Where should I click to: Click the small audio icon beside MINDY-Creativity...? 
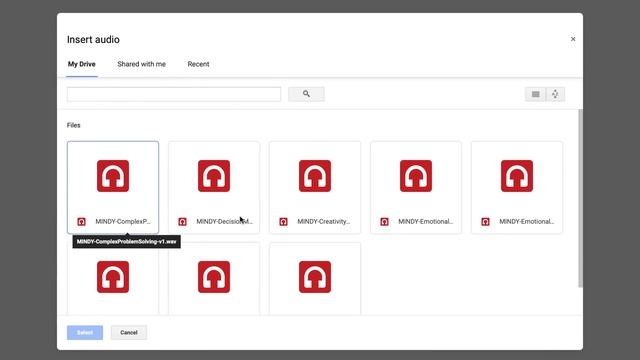283,222
